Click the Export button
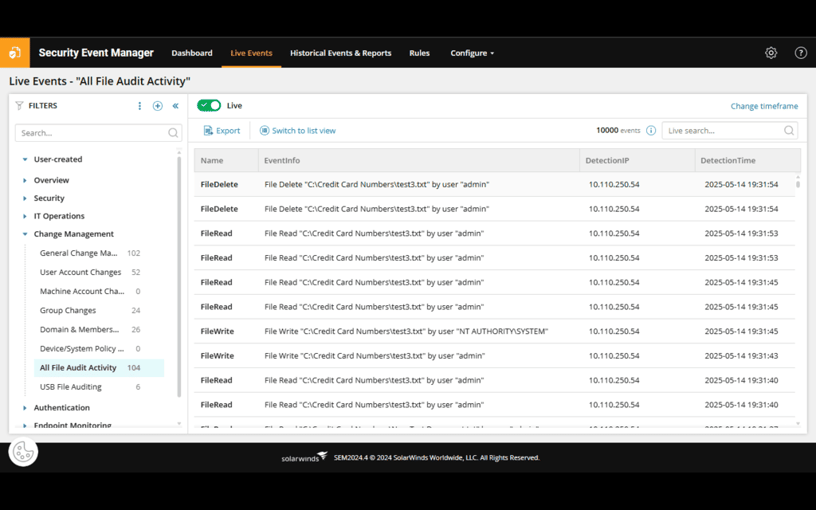This screenshot has height=510, width=816. click(222, 131)
